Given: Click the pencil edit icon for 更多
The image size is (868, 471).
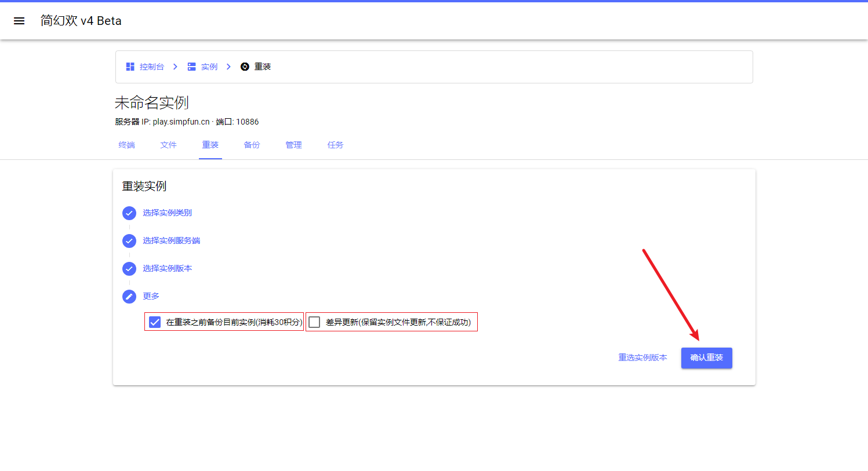Looking at the screenshot, I should click(x=129, y=297).
